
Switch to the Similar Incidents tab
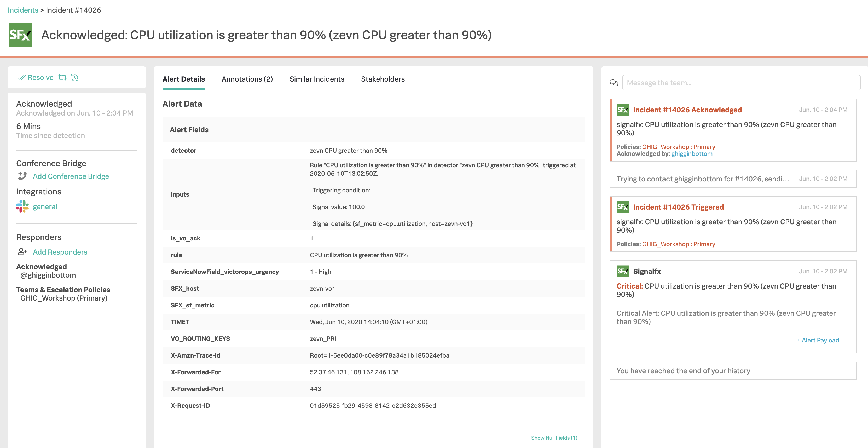click(x=317, y=79)
